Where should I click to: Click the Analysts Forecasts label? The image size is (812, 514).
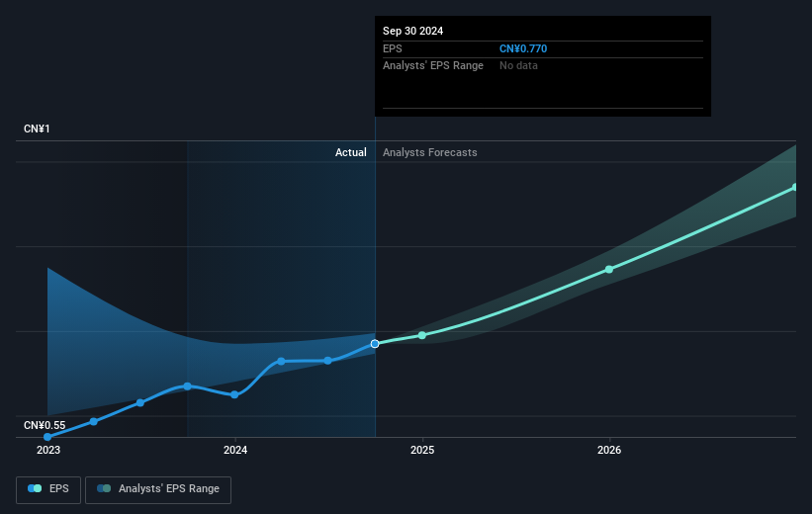pos(430,152)
